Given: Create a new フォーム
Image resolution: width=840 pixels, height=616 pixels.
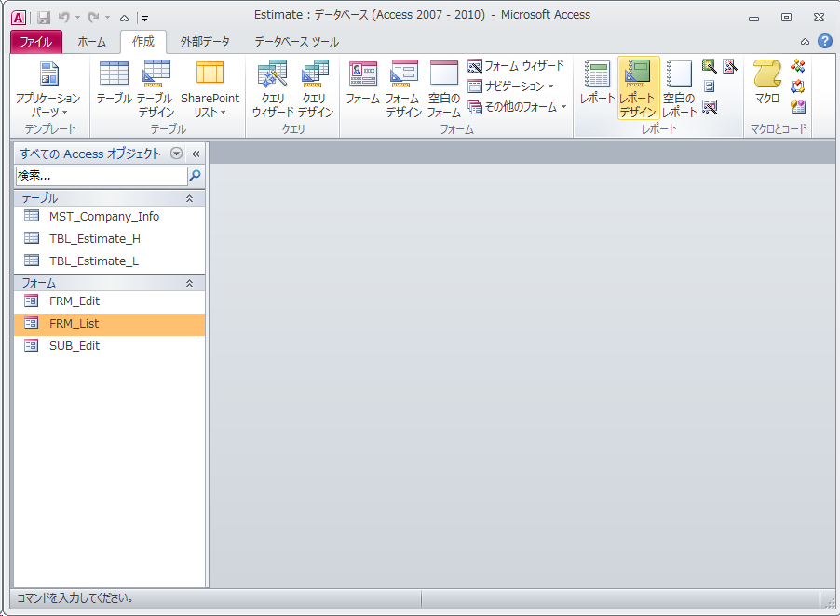Looking at the screenshot, I should click(362, 83).
